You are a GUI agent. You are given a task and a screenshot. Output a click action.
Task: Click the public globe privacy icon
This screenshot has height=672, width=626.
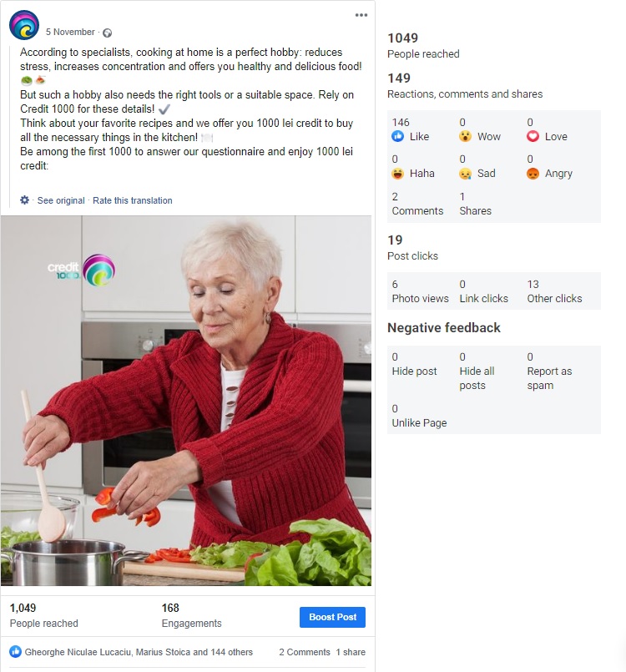[108, 33]
